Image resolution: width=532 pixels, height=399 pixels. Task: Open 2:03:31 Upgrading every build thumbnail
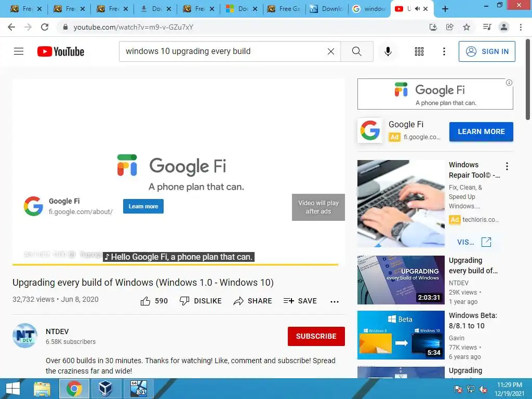401,280
